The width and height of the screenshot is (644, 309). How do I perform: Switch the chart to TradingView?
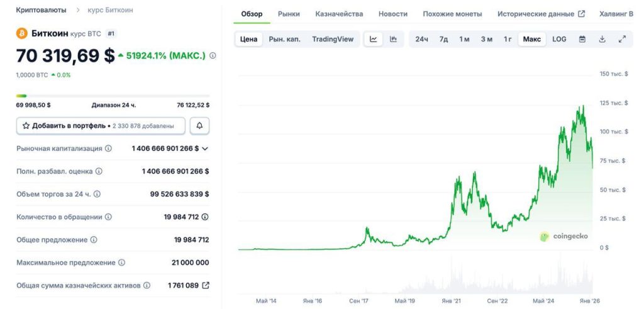(x=333, y=39)
